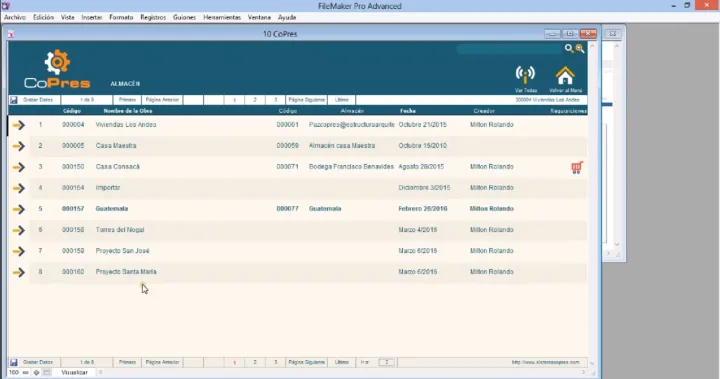
Task: Click the arrow beside Viviendas Los Andes
Action: [18, 125]
